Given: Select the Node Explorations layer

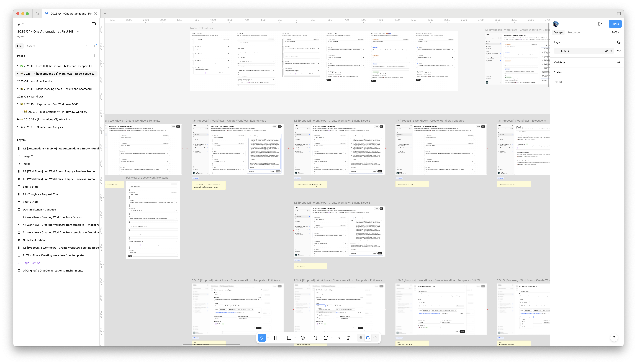Looking at the screenshot, I should [x=34, y=240].
